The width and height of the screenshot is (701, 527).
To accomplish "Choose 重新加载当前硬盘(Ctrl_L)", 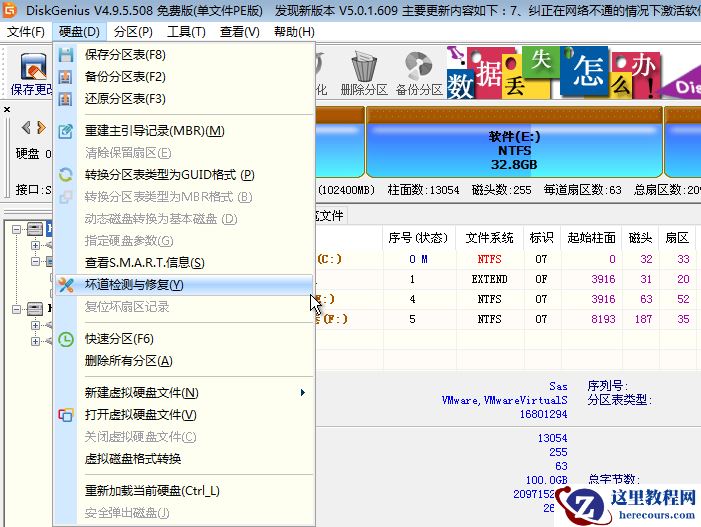I will point(184,491).
